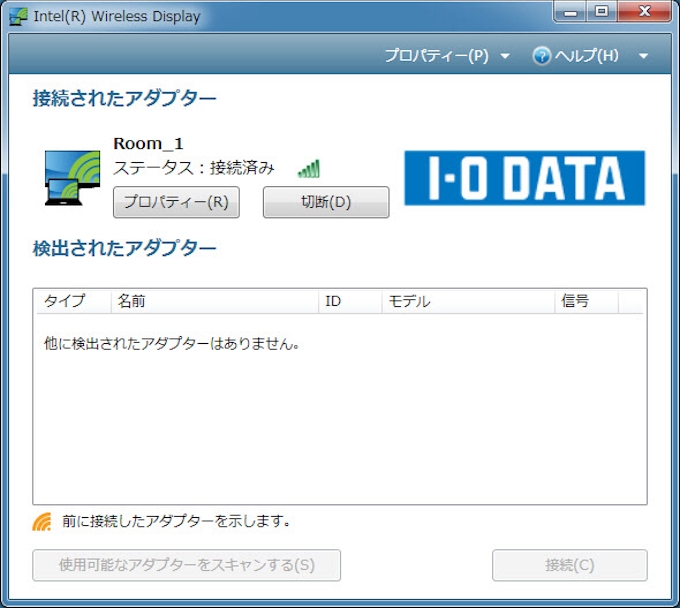Click the green signal strength bars icon

(x=308, y=168)
